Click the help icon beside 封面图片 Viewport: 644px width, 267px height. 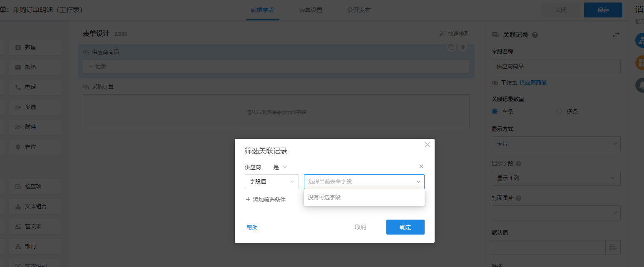point(518,198)
